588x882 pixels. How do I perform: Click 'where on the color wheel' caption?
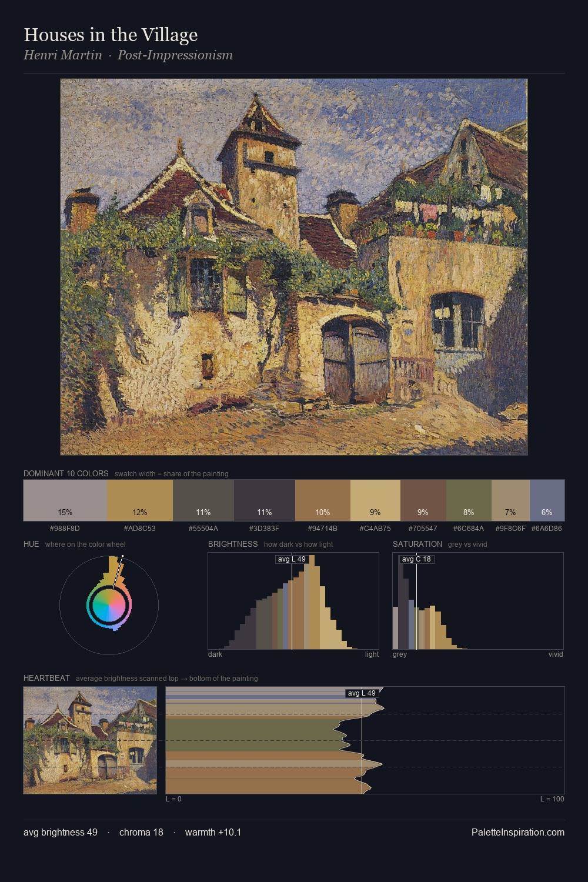point(85,544)
